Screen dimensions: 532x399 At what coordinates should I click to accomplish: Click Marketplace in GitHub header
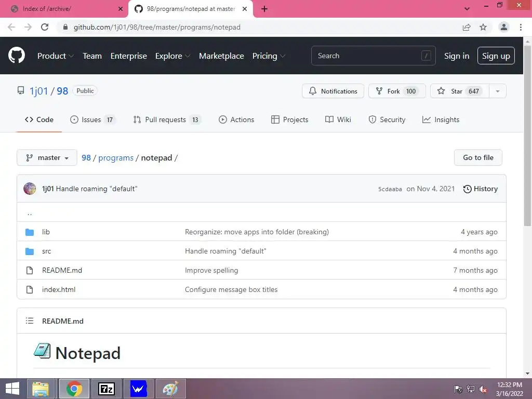(221, 56)
